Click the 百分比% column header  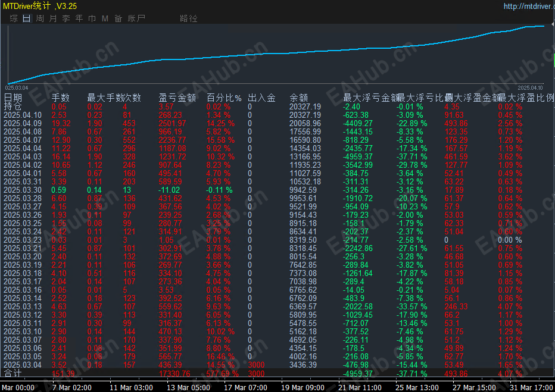(224, 98)
